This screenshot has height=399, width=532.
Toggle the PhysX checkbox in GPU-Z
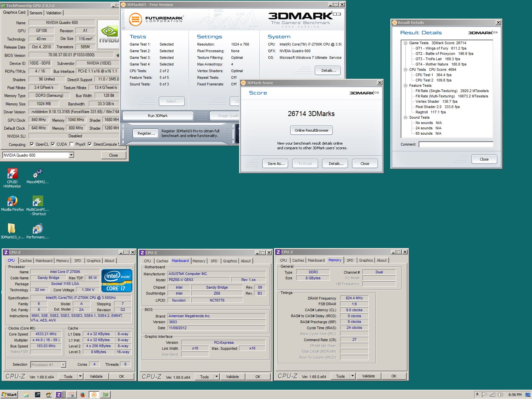(71, 144)
